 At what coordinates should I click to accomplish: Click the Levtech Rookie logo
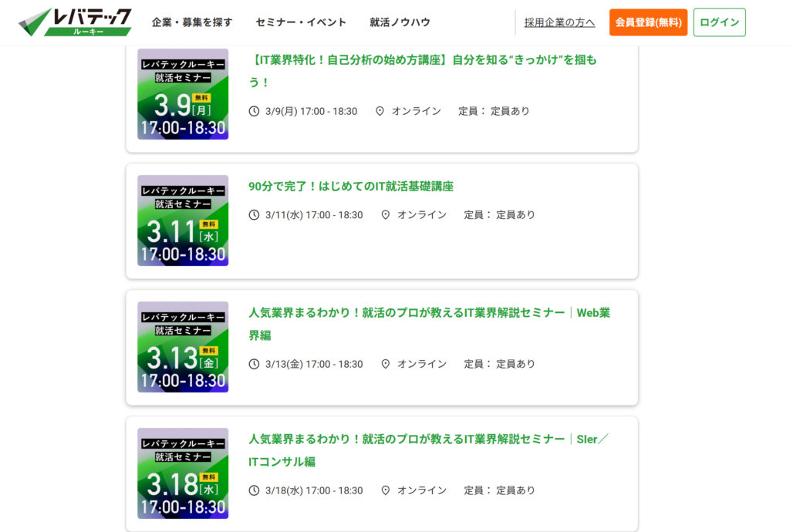point(75,22)
